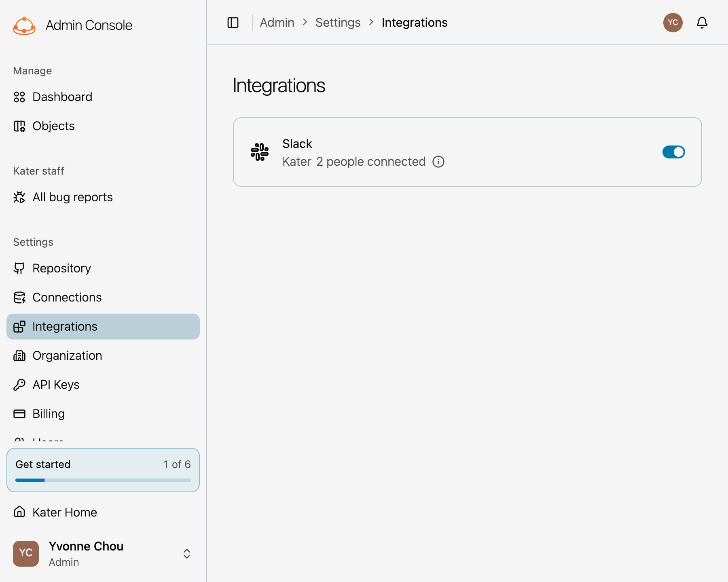The height and width of the screenshot is (582, 728).
Task: Click the '1 of 6' progress count
Action: click(x=177, y=464)
